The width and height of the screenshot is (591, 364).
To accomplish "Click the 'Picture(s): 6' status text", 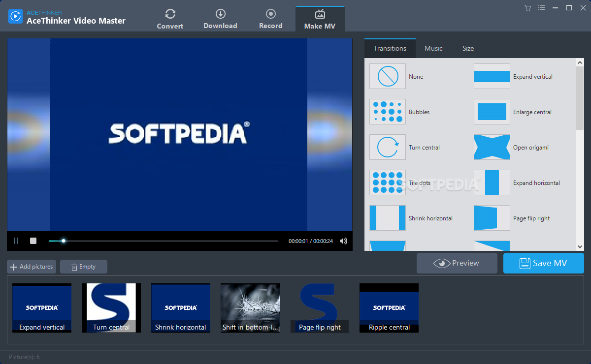I will pos(24,357).
